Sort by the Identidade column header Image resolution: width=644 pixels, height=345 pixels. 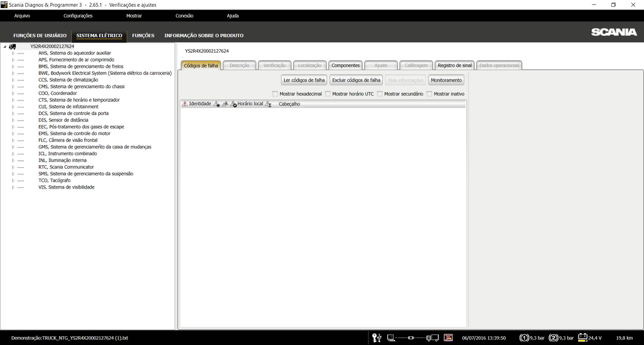(200, 104)
